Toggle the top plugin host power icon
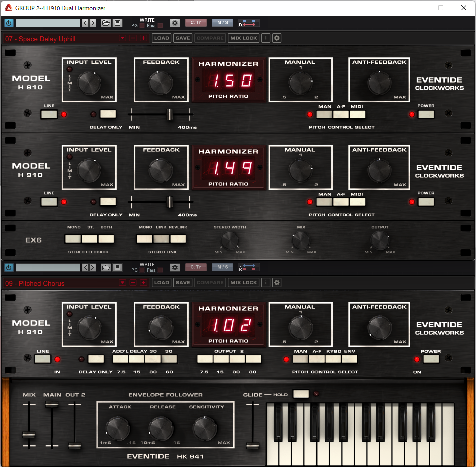 pos(9,23)
